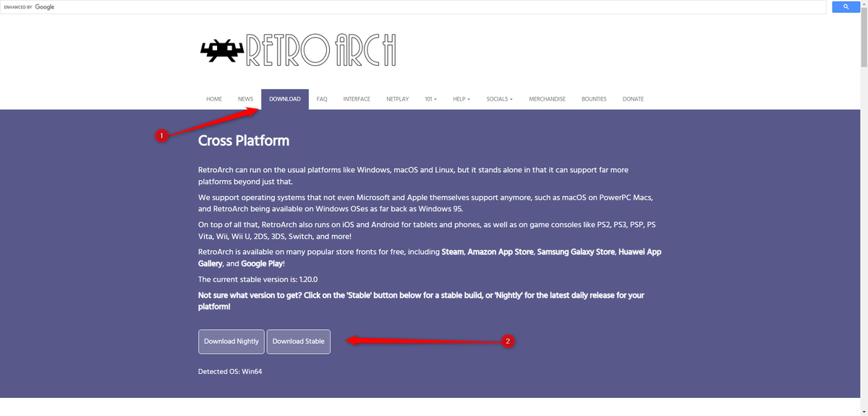Click the bold 'Samsung Galaxy Store' text
Viewport: 868px width, 416px height.
(576, 252)
